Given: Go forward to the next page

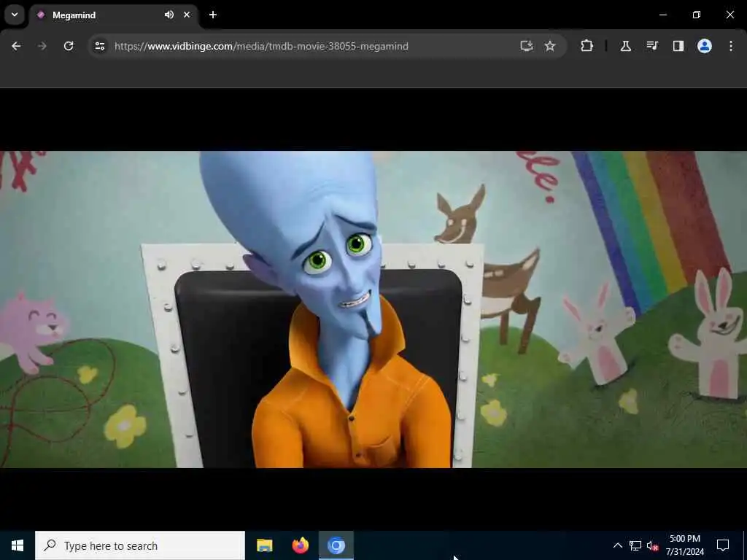Looking at the screenshot, I should click(x=42, y=46).
